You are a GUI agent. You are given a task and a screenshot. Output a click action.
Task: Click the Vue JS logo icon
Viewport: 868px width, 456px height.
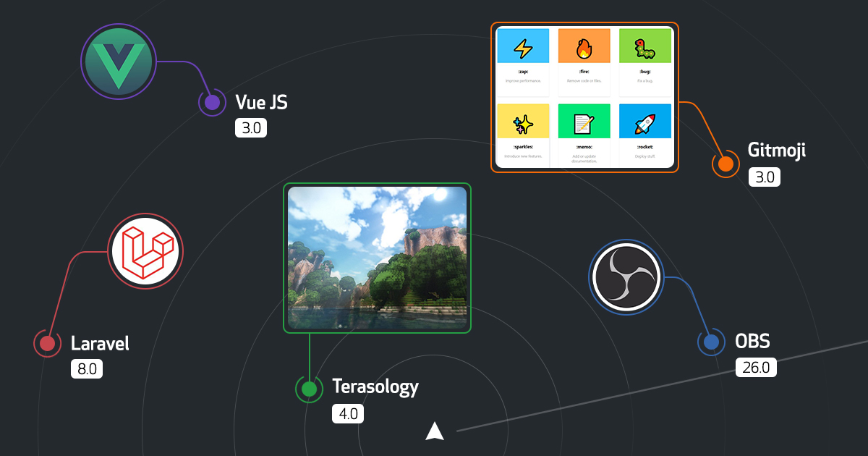[x=118, y=61]
